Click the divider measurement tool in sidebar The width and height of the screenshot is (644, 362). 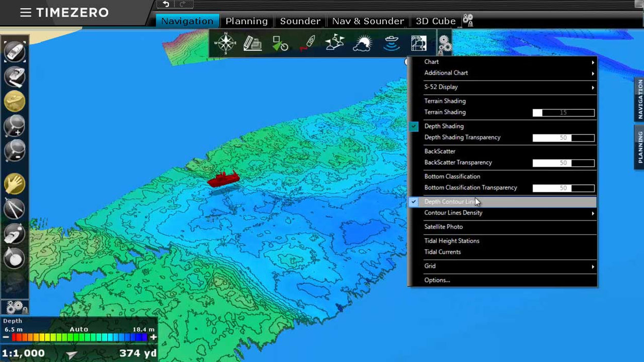(x=14, y=209)
